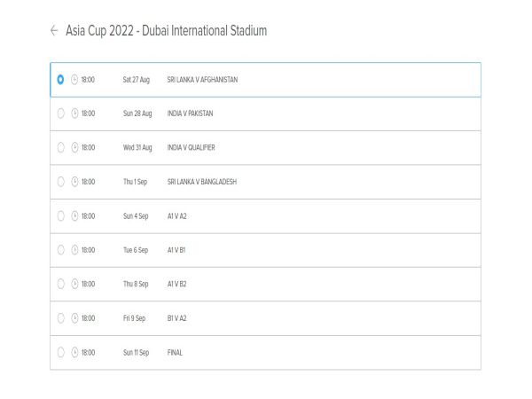Click the clock icon in Sat 27 Aug row

pos(74,80)
